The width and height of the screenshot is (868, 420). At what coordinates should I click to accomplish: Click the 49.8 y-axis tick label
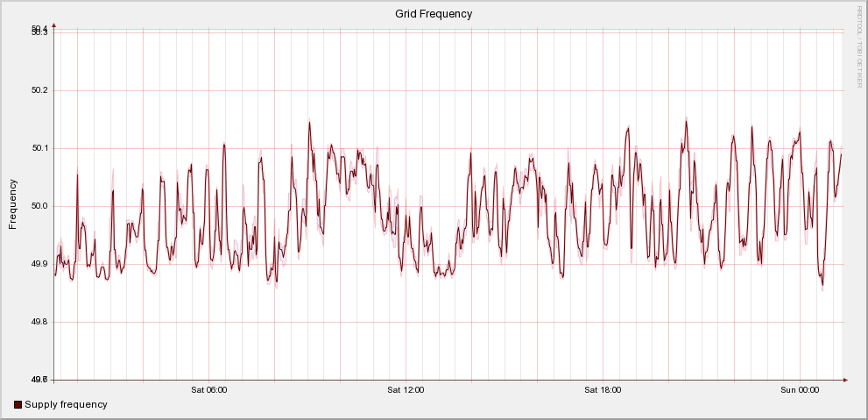[x=39, y=322]
